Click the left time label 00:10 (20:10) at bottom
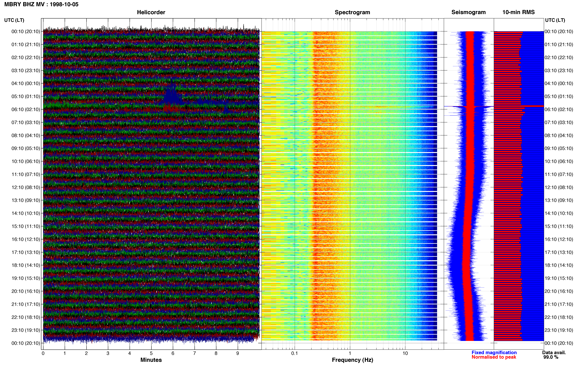This screenshot has width=588, height=368. tap(26, 343)
